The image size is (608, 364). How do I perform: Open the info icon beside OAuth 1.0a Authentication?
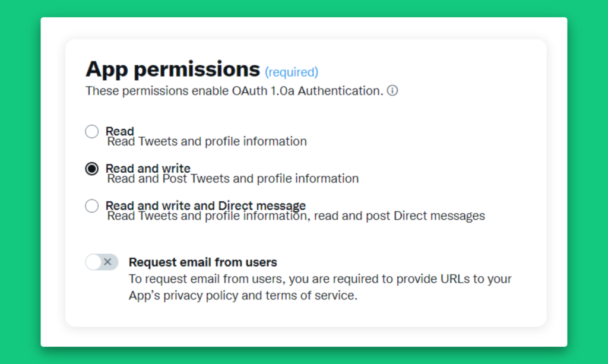coord(392,91)
